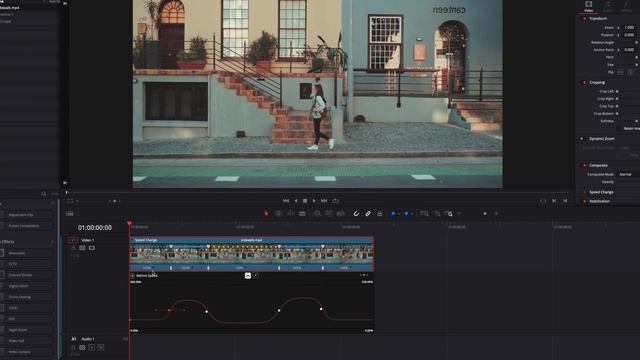Image resolution: width=640 pixels, height=360 pixels.
Task: Stop playback in the viewer
Action: click(305, 201)
